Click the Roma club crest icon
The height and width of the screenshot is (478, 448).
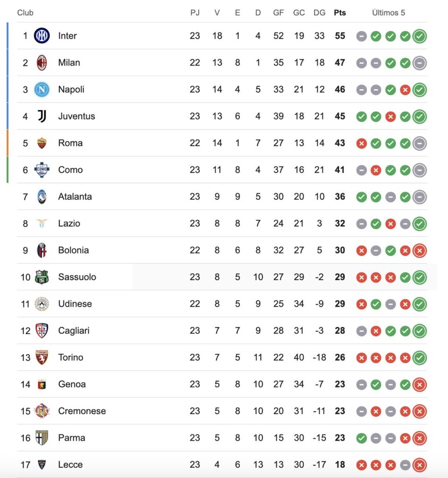42,143
